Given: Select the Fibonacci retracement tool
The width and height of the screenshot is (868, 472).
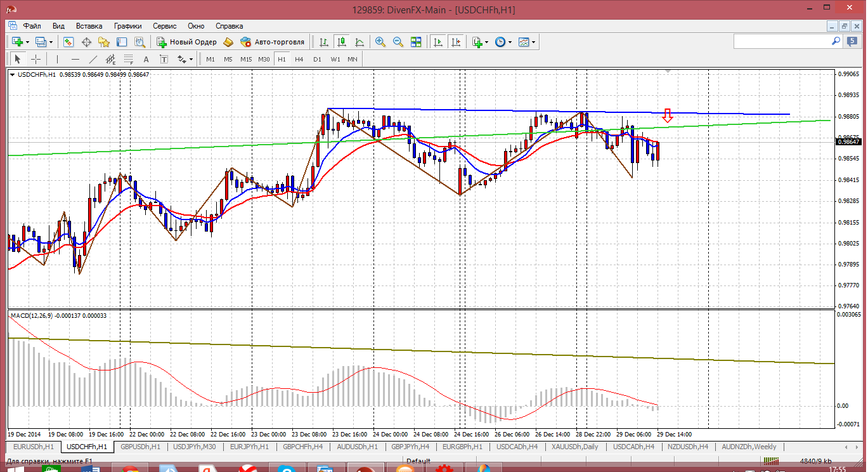Looking at the screenshot, I should [x=128, y=59].
